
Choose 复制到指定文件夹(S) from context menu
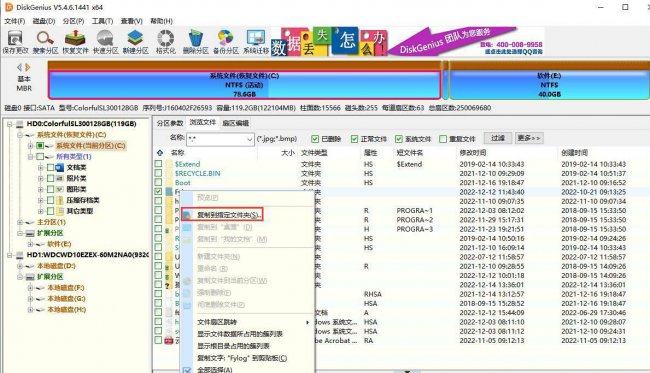tap(222, 215)
